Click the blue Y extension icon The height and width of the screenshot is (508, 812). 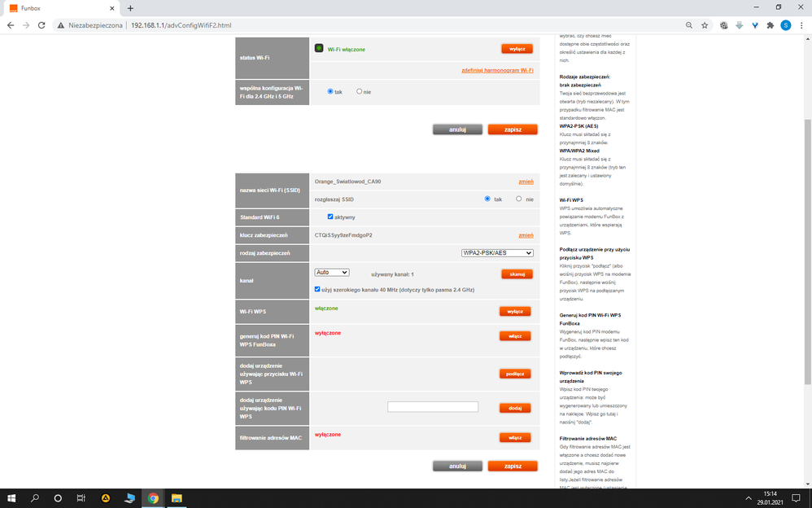[754, 25]
